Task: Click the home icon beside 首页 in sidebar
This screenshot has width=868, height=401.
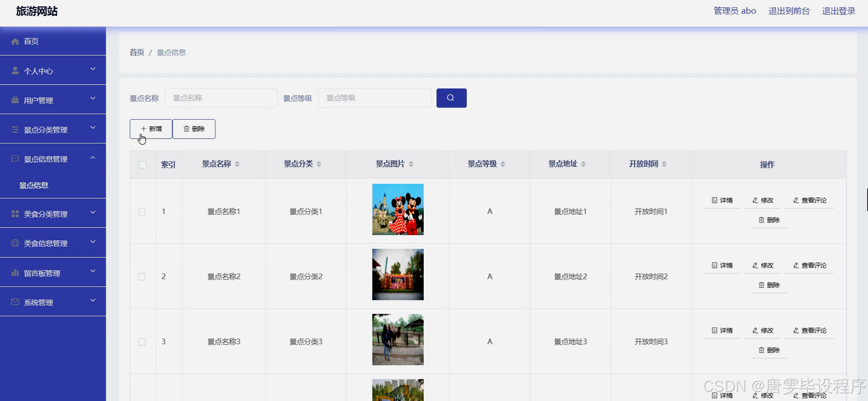Action: pos(15,41)
